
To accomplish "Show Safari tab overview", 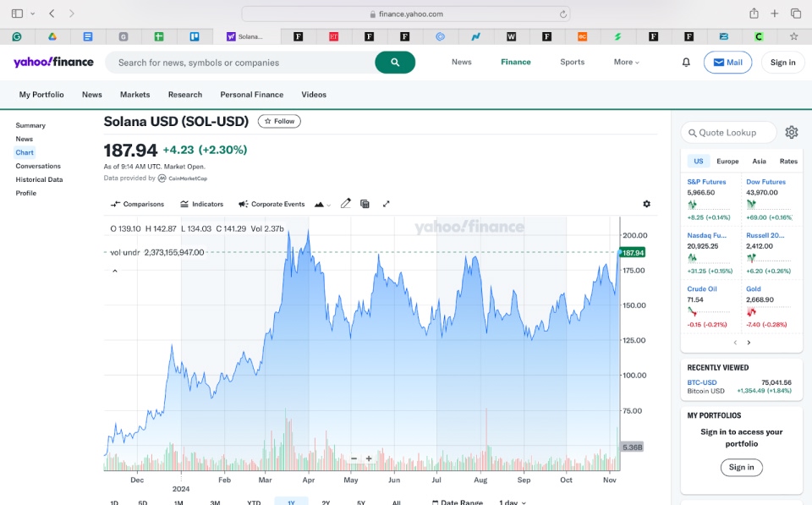I will (x=796, y=14).
